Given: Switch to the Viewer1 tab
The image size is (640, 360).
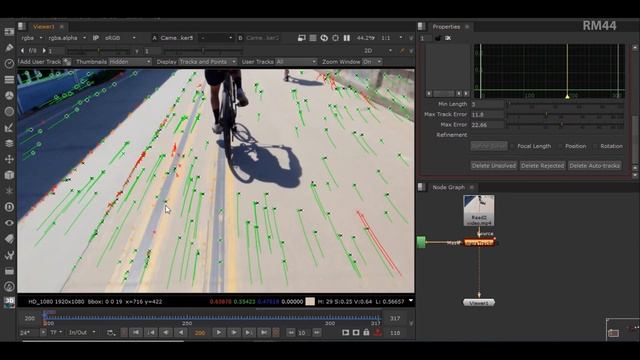Looking at the screenshot, I should coord(43,27).
